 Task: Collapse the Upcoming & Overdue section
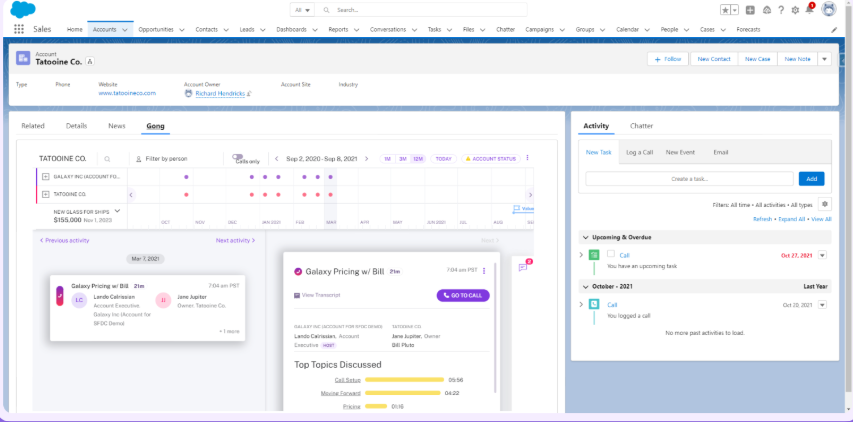pos(585,238)
